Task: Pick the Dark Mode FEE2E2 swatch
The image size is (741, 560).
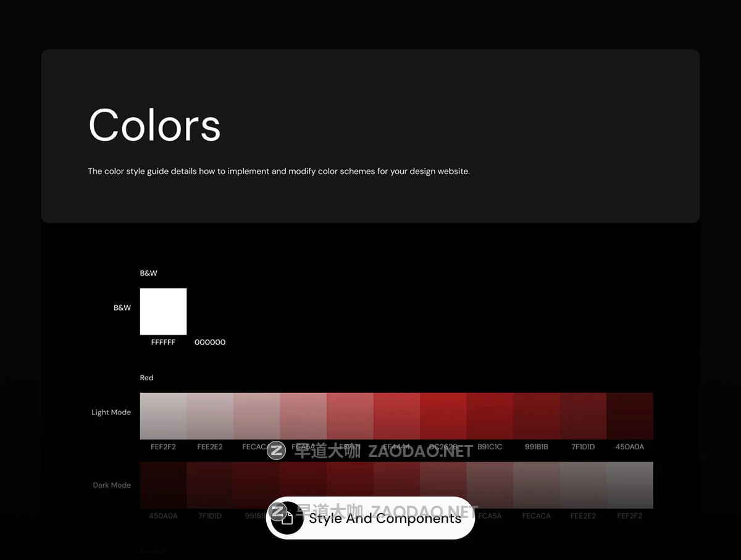Action: [583, 485]
